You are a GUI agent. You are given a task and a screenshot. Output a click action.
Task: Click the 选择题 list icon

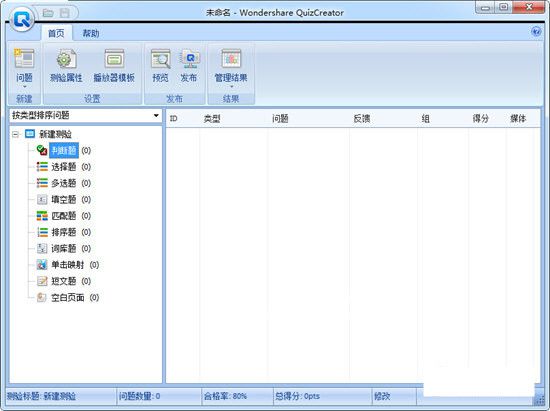tap(42, 167)
